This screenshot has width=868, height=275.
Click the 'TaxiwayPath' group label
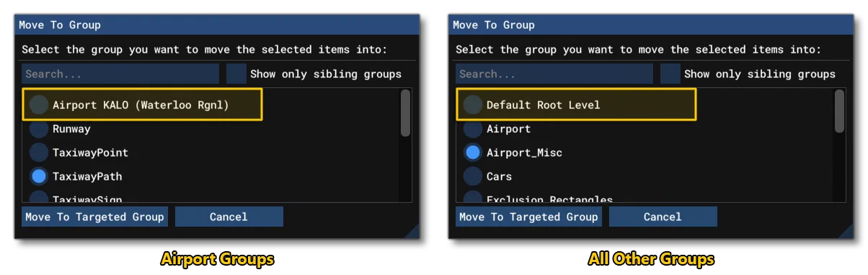click(87, 176)
